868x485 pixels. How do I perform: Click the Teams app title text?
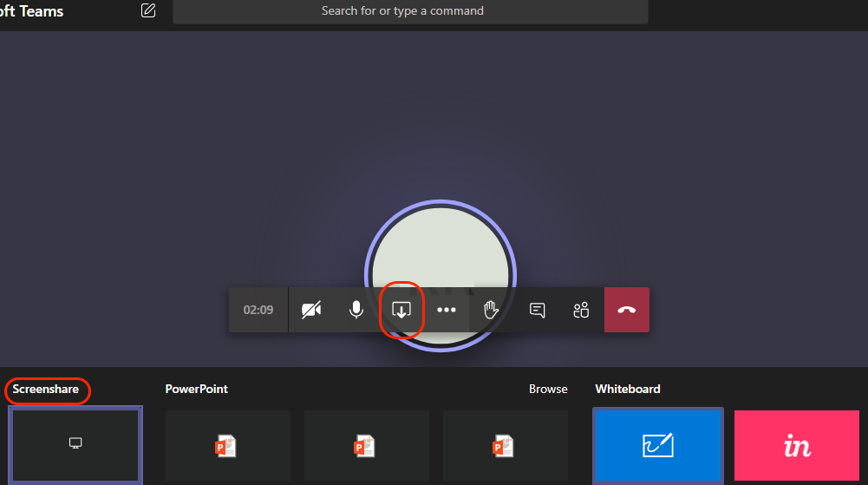point(31,11)
